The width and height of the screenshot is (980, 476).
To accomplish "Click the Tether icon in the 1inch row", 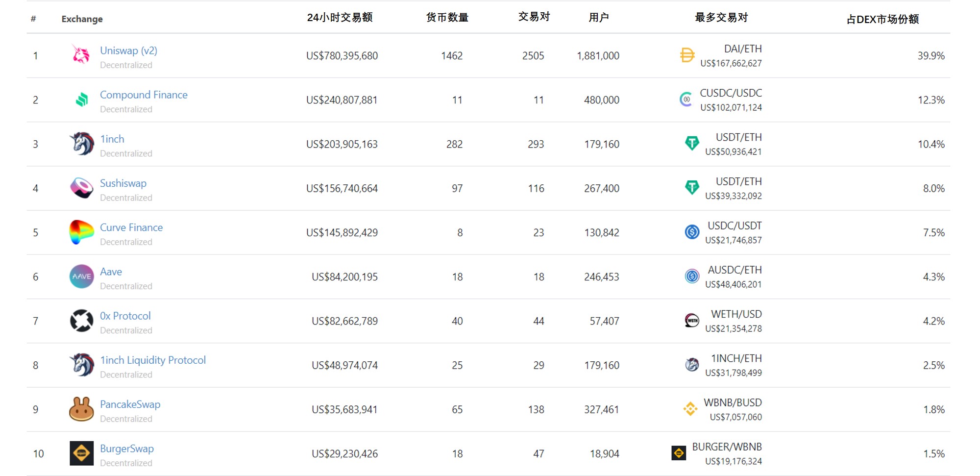I will [x=692, y=143].
